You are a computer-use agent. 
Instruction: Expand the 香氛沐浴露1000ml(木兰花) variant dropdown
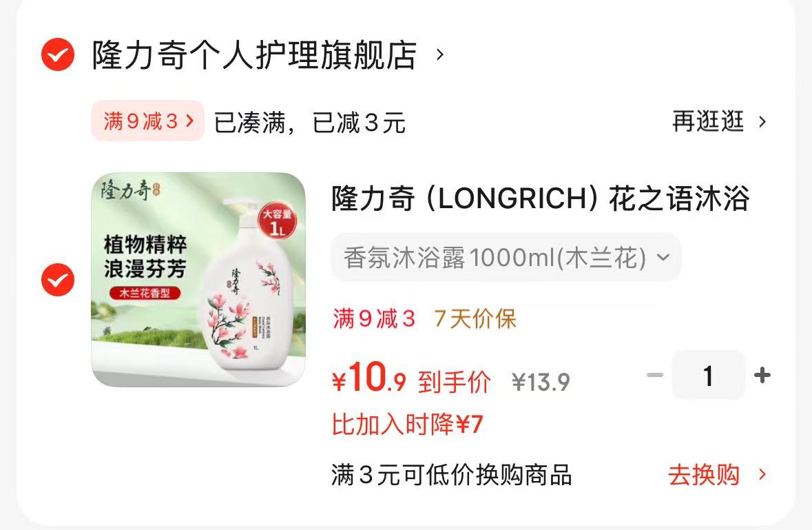click(506, 257)
